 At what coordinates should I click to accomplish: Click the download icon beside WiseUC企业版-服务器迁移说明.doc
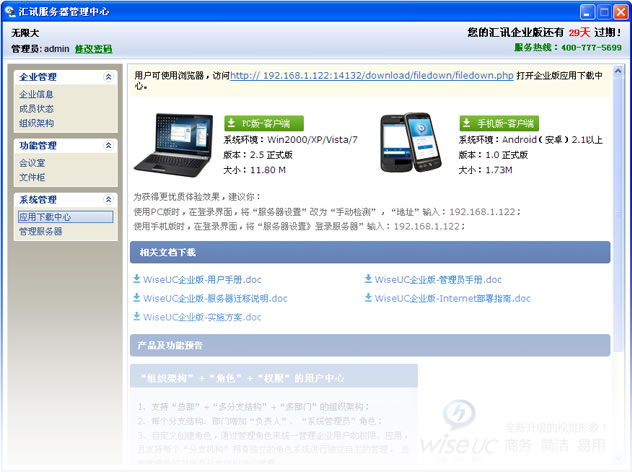(x=137, y=297)
